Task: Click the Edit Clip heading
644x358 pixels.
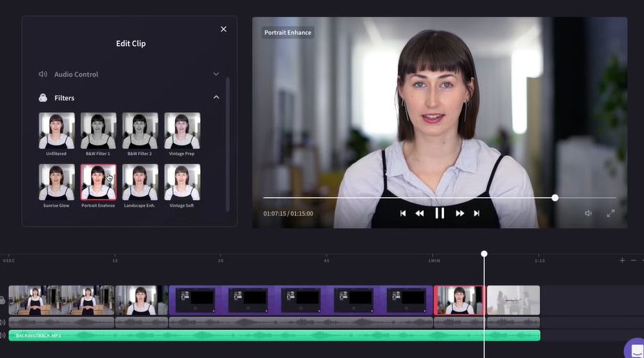Action: coord(131,44)
